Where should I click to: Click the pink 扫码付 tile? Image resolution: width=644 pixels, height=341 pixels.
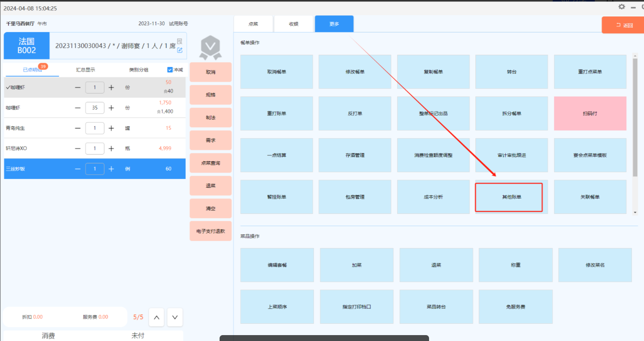[x=590, y=114]
